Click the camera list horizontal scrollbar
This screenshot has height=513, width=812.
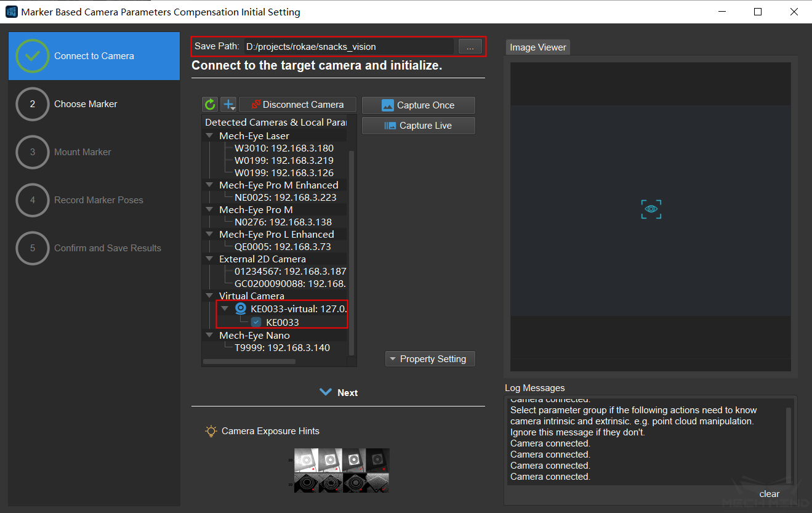[x=249, y=362]
